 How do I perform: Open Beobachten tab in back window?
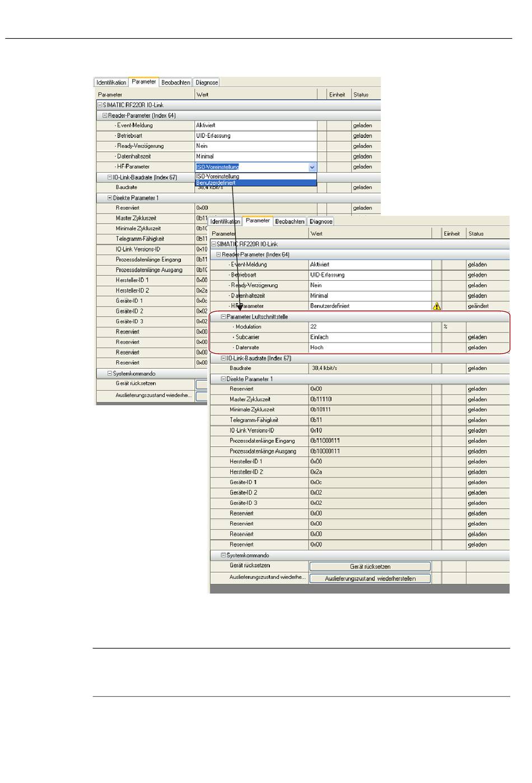click(176, 82)
